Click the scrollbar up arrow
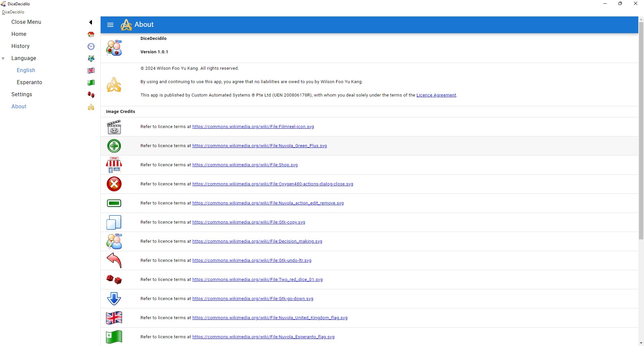 pos(641,19)
